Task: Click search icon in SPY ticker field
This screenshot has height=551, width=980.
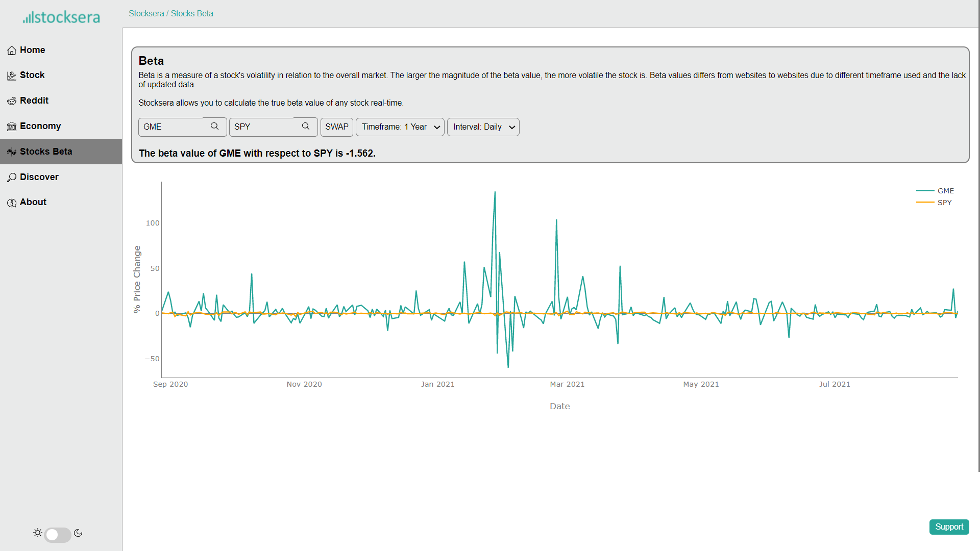Action: click(305, 127)
